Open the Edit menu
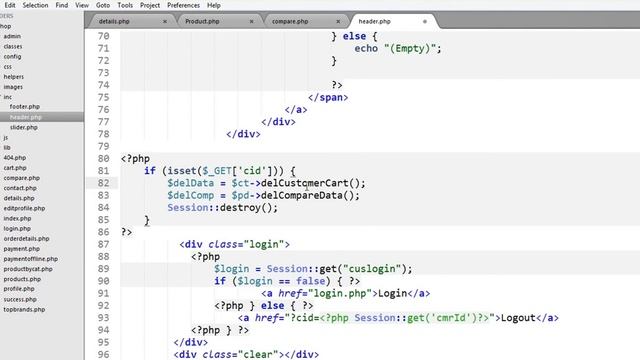Viewport: 640px width, 360px height. [9, 5]
